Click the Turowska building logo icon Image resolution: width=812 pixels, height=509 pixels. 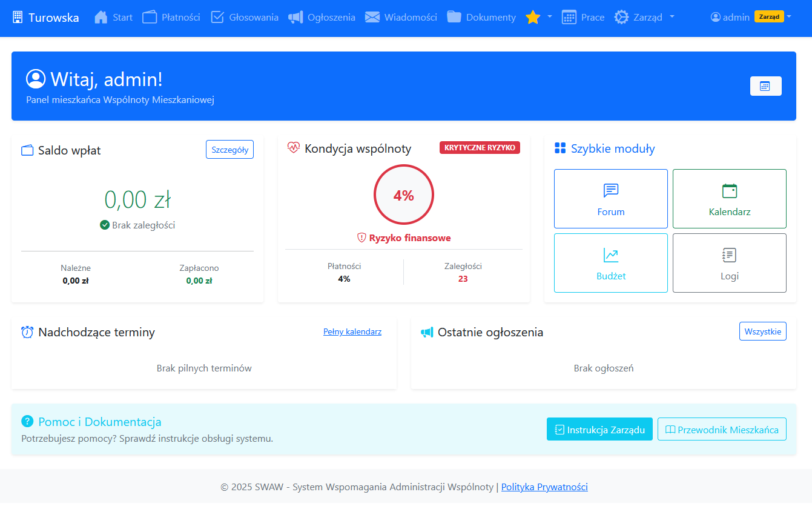tap(18, 17)
